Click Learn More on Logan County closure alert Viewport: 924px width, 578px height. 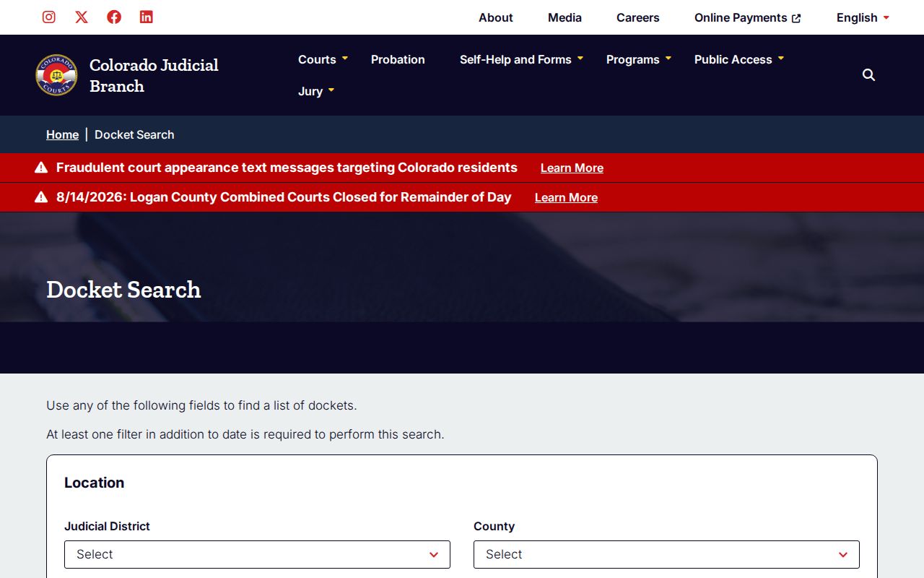tap(566, 197)
